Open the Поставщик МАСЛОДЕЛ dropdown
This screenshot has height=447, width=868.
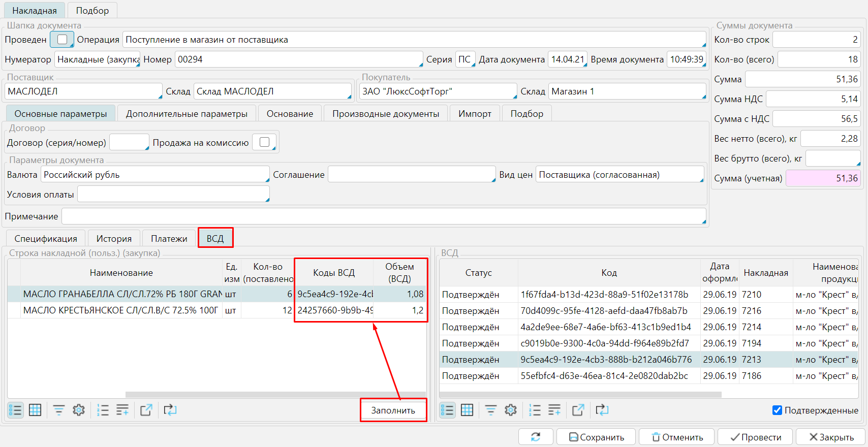point(84,91)
